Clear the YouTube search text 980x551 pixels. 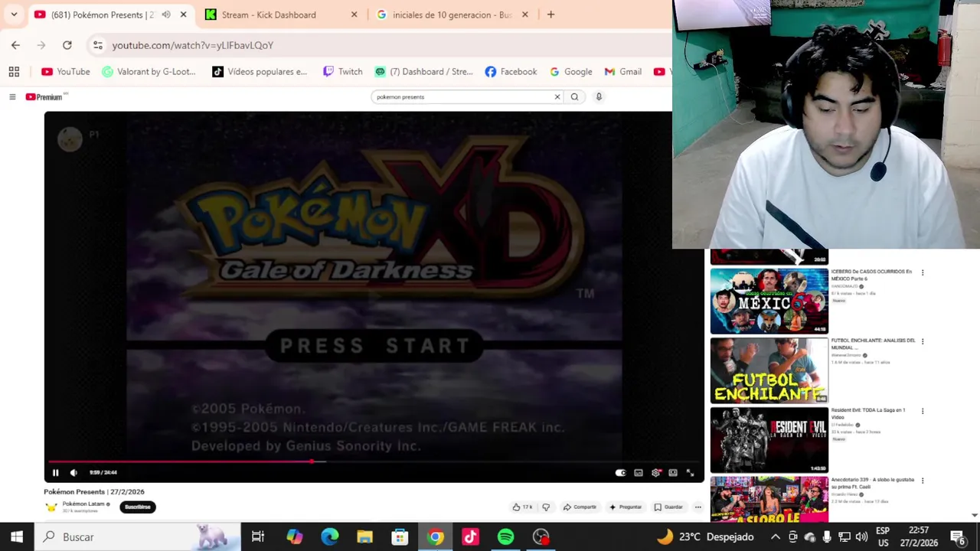click(x=557, y=97)
